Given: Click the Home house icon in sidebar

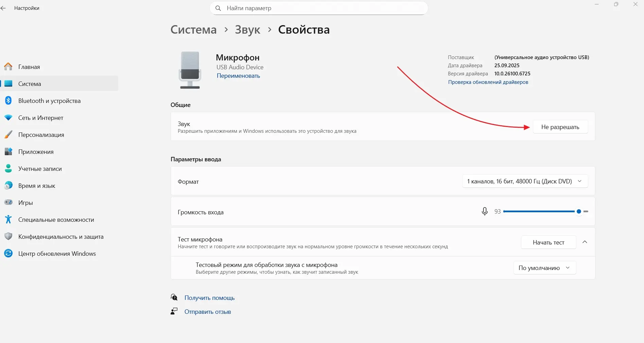Looking at the screenshot, I should pyautogui.click(x=8, y=67).
